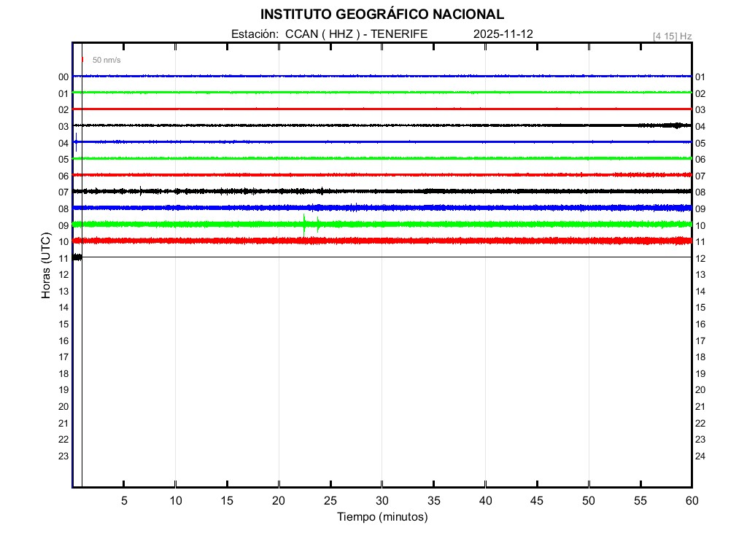Viewport: 747px width, 560px height.
Task: Click the 30 minute tick label on x-axis
Action: [382, 500]
